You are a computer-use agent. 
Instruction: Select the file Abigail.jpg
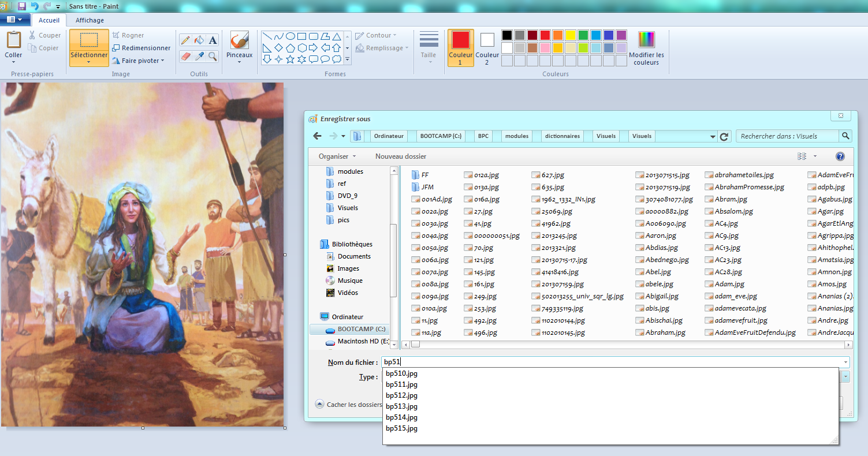[657, 296]
